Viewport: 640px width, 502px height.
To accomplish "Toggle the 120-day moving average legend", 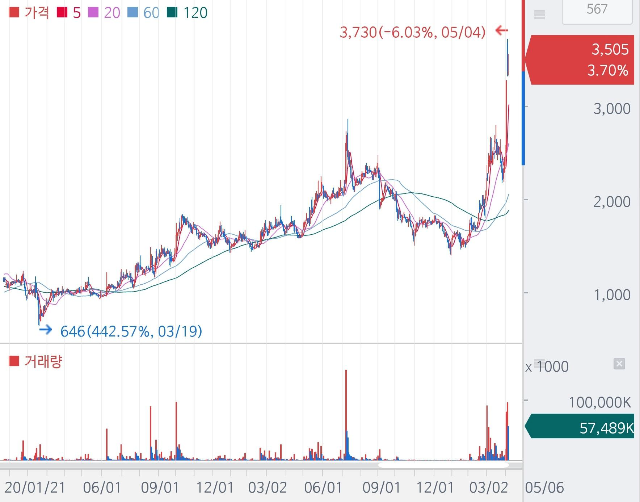I will 187,12.
